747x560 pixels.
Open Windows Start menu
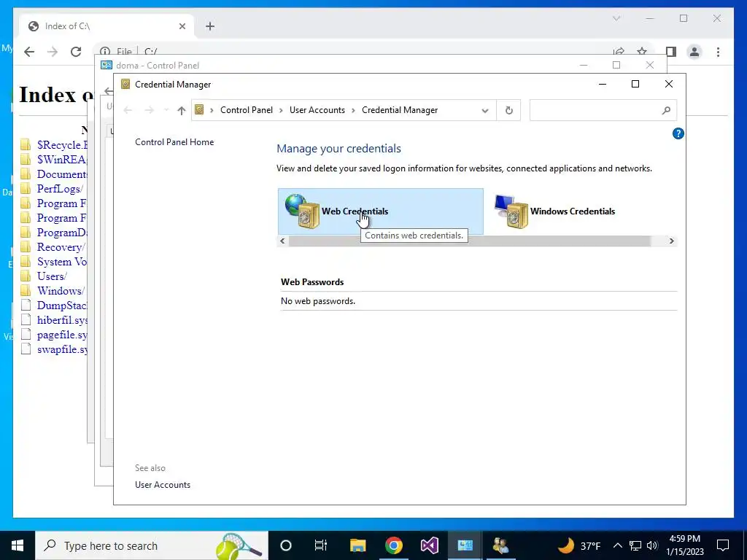click(x=18, y=545)
